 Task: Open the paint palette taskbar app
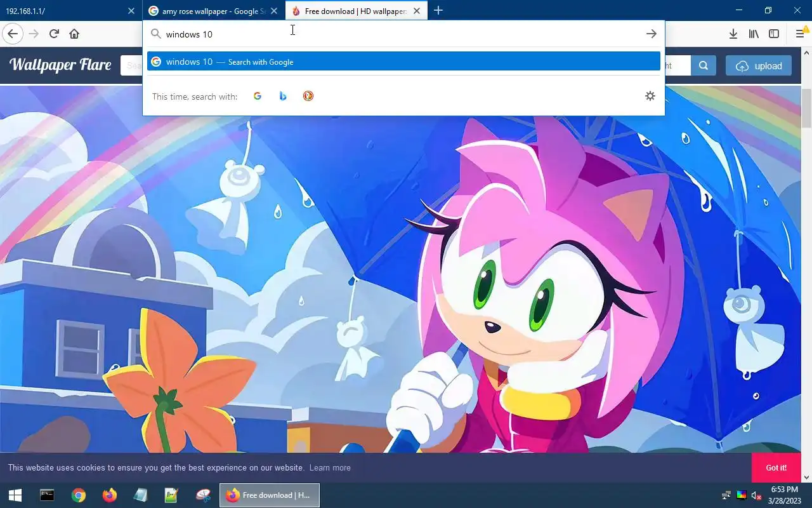(x=203, y=495)
